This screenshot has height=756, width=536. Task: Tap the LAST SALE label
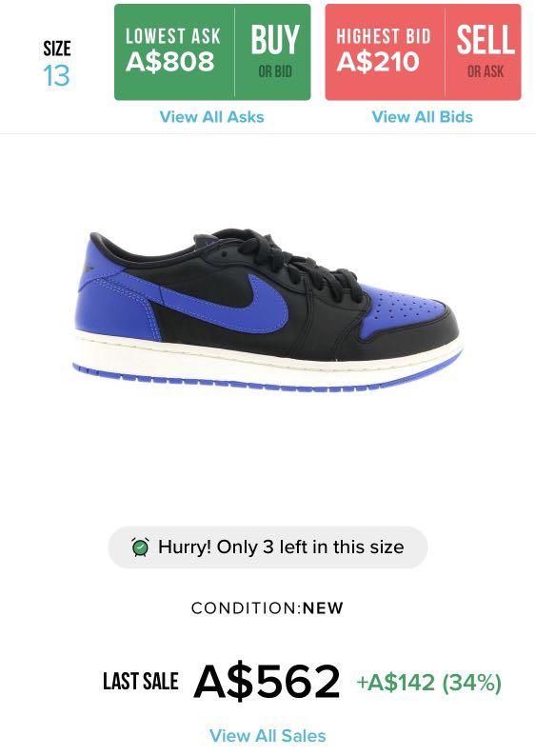tap(141, 682)
